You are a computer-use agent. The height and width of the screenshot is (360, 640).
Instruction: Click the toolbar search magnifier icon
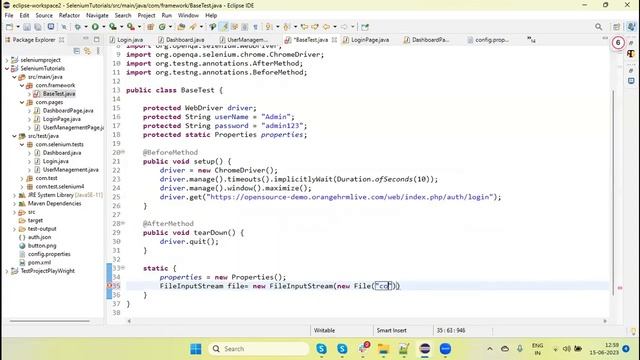click(598, 27)
